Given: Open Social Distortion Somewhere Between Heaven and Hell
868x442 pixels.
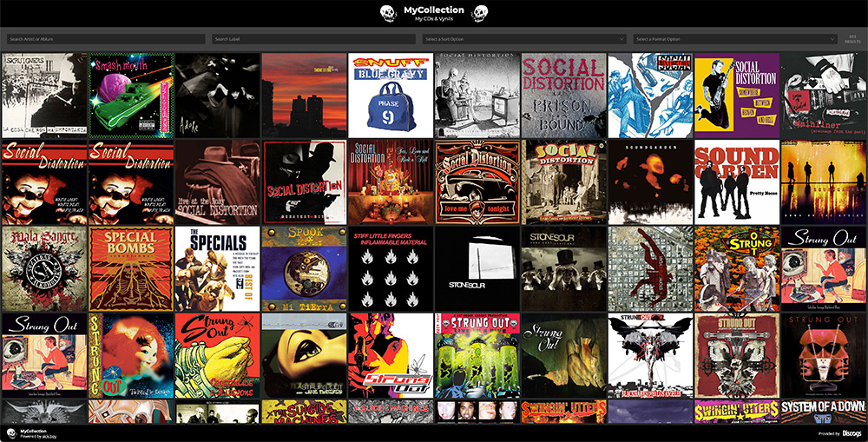Looking at the screenshot, I should click(x=737, y=96).
